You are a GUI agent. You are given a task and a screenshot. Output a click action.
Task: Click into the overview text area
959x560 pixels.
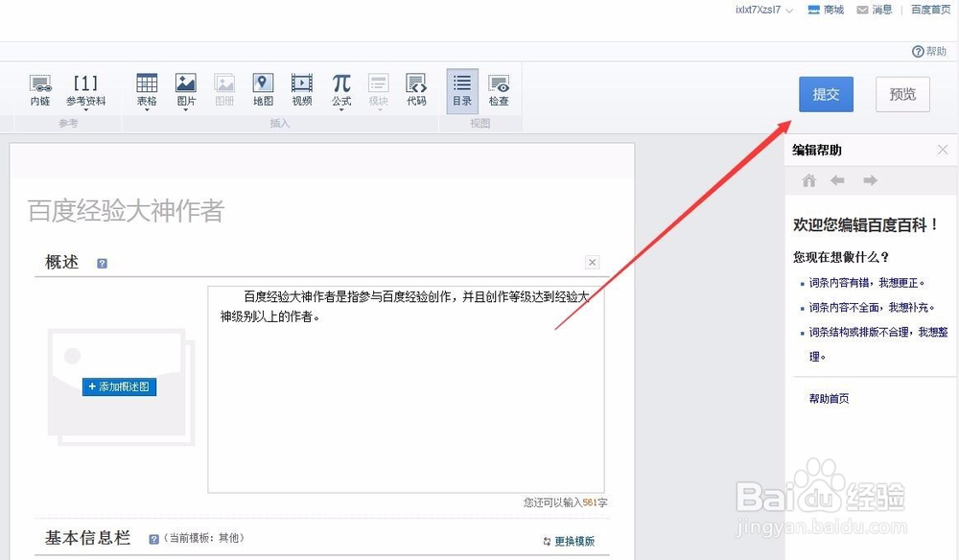click(x=406, y=389)
